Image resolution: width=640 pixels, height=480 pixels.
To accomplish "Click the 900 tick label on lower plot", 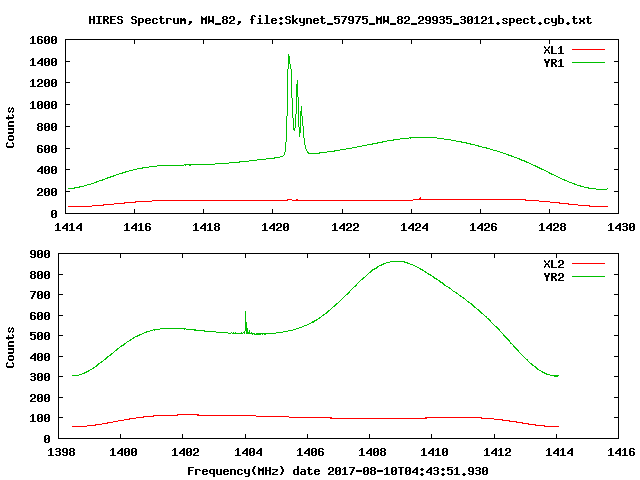I will click(40, 254).
